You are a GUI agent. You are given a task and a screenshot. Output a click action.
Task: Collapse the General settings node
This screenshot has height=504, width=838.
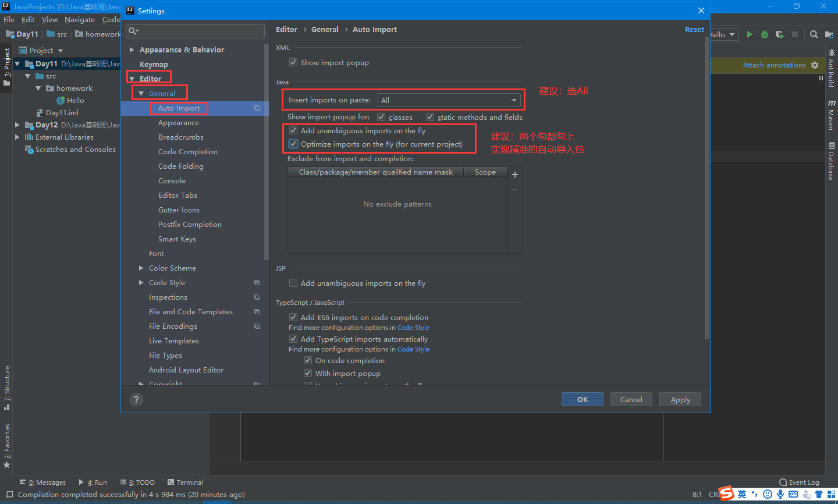(x=141, y=94)
